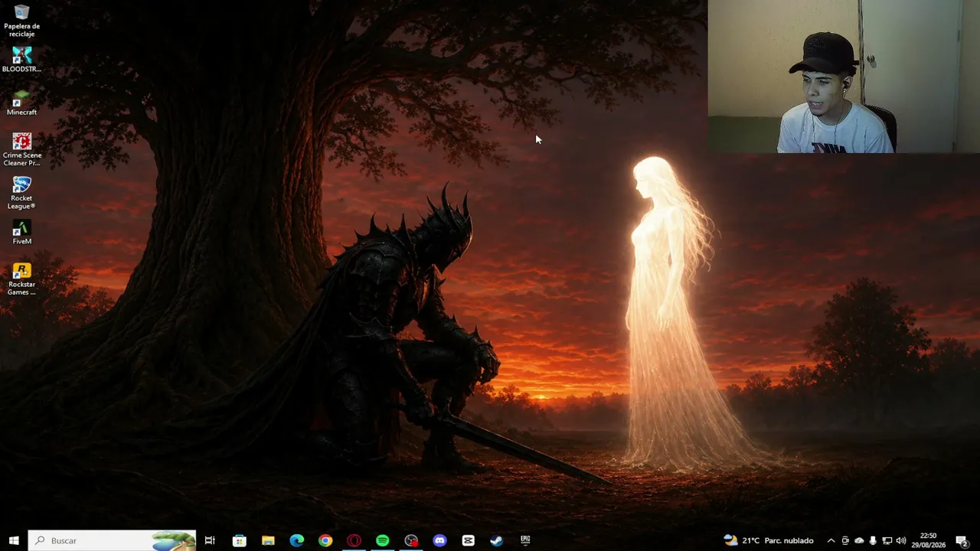The height and width of the screenshot is (551, 980).
Task: Select the BLOODSTR... desktop shortcut
Action: [21, 60]
